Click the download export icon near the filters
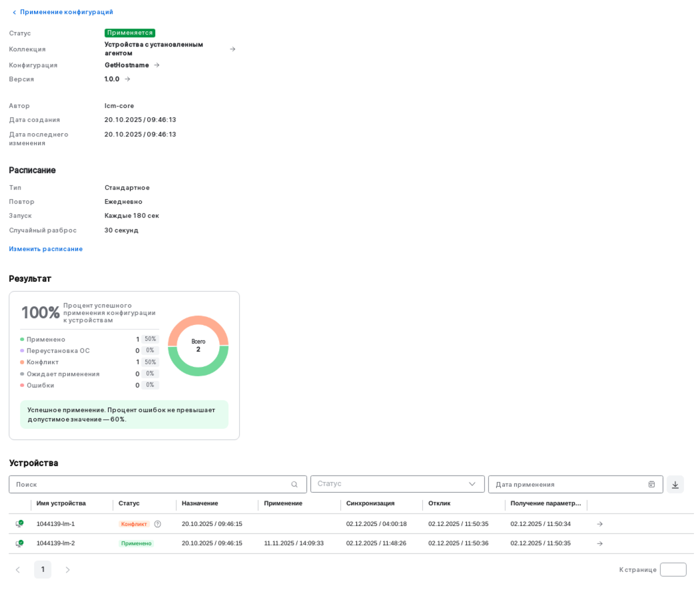The height and width of the screenshot is (594, 700). (x=675, y=484)
